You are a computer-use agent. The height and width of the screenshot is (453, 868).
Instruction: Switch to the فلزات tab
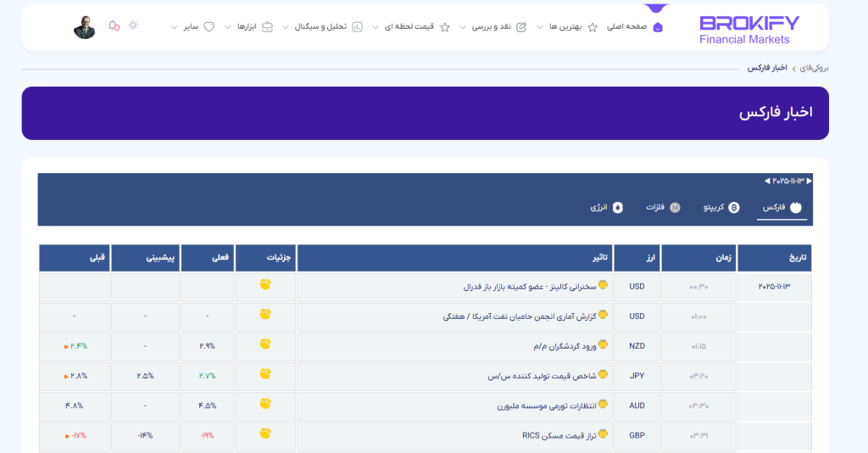pyautogui.click(x=663, y=208)
